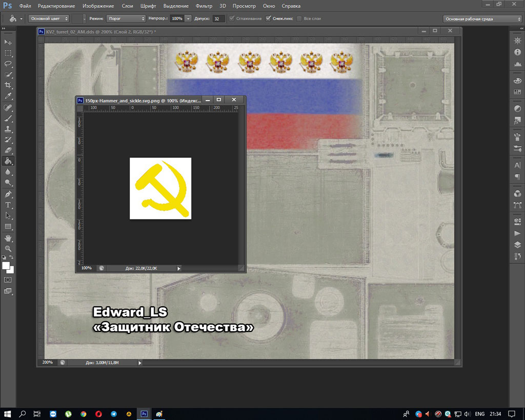
Task: Open the Info panel icon
Action: (517, 52)
